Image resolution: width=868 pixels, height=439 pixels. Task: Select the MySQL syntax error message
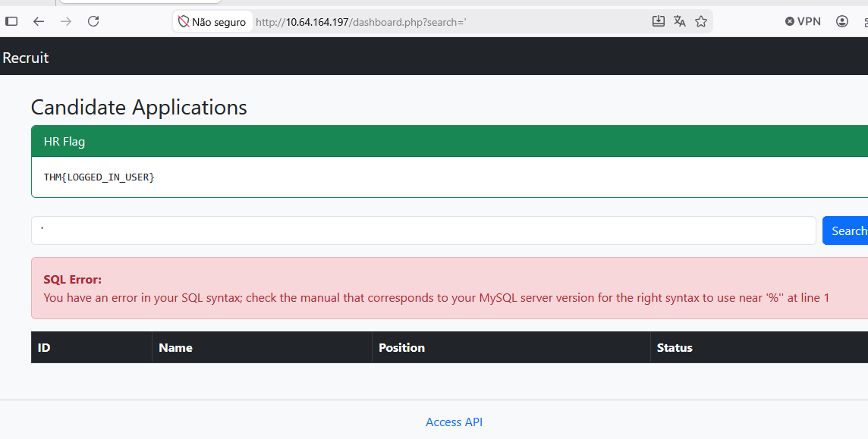pyautogui.click(x=436, y=298)
